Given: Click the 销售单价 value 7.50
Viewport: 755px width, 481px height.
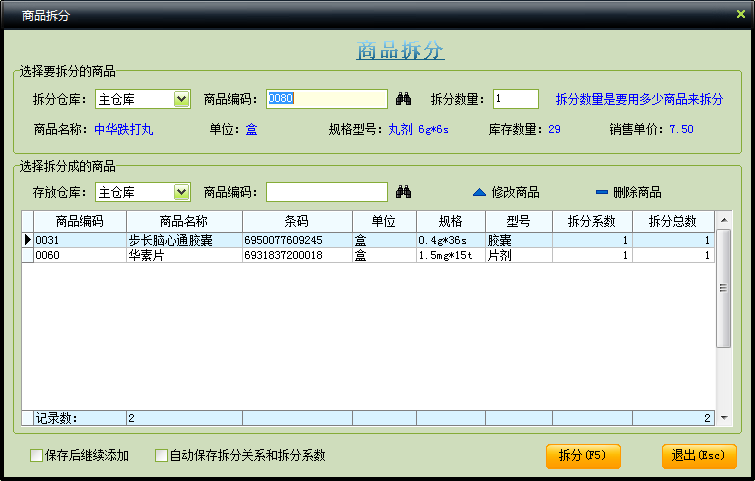Looking at the screenshot, I should 681,130.
